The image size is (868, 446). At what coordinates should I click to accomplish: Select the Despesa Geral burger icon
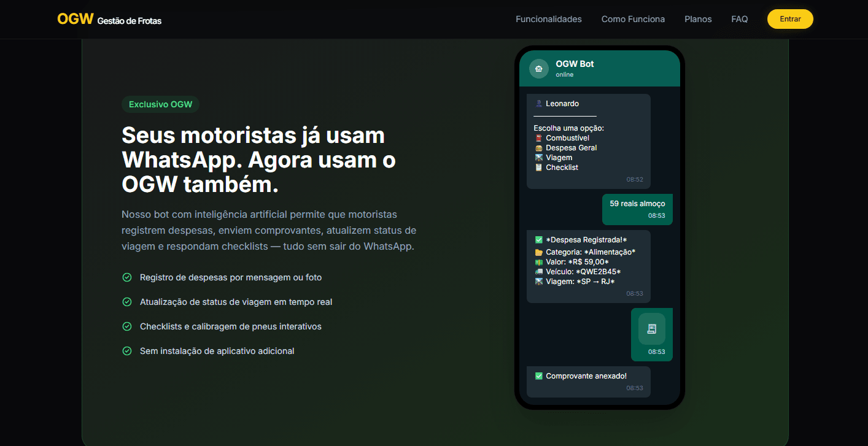tap(538, 148)
